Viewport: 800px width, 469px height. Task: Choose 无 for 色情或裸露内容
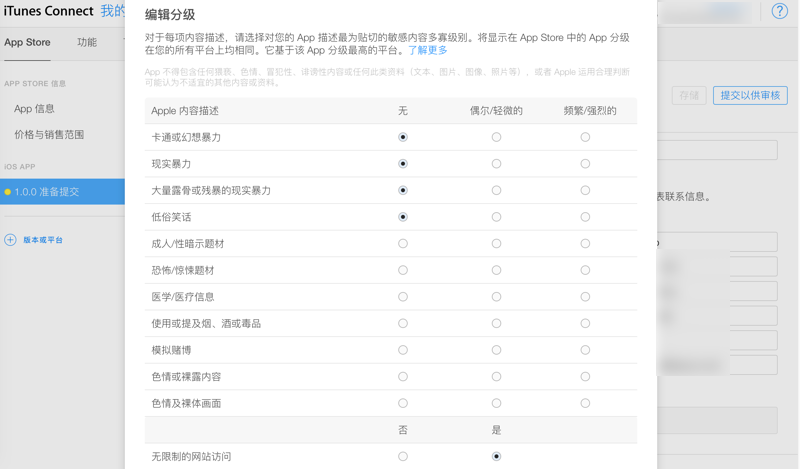click(x=403, y=377)
